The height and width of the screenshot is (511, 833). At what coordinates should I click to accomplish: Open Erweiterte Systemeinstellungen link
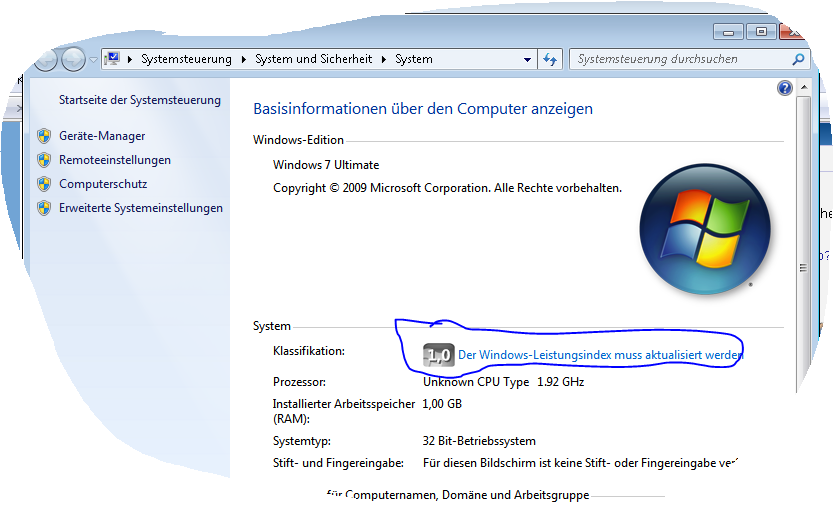tap(141, 208)
